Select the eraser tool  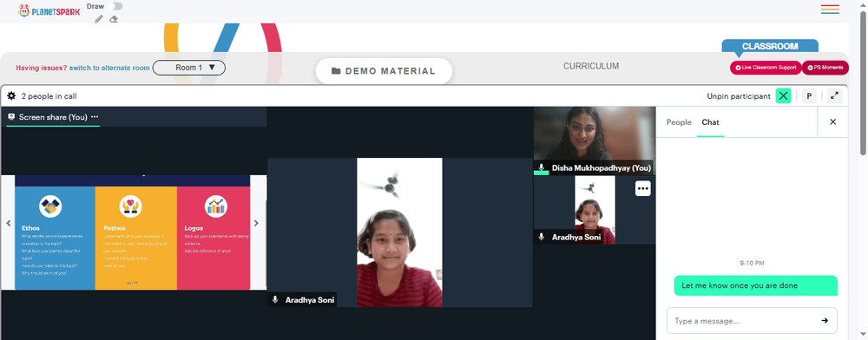[114, 19]
